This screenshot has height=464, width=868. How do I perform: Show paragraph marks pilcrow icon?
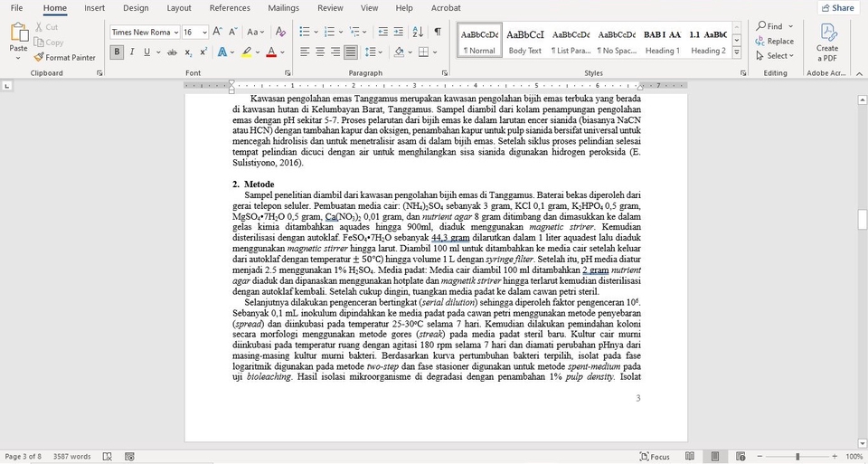(x=438, y=33)
